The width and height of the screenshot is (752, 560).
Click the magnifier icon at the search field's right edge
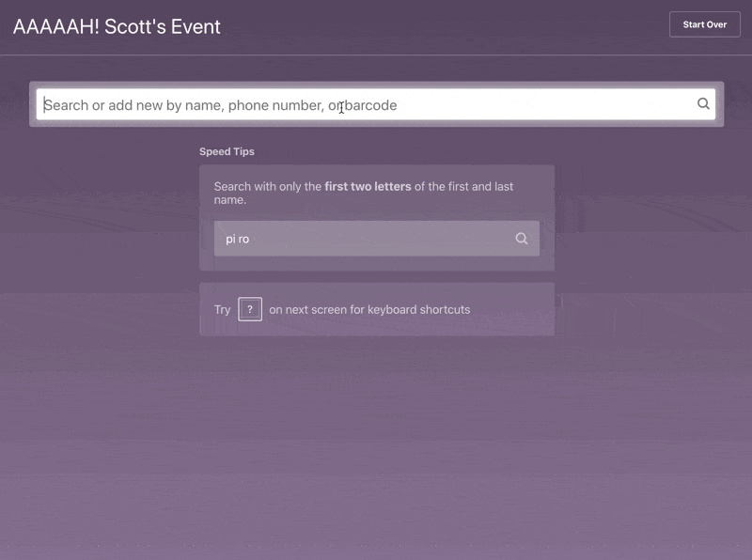point(703,103)
